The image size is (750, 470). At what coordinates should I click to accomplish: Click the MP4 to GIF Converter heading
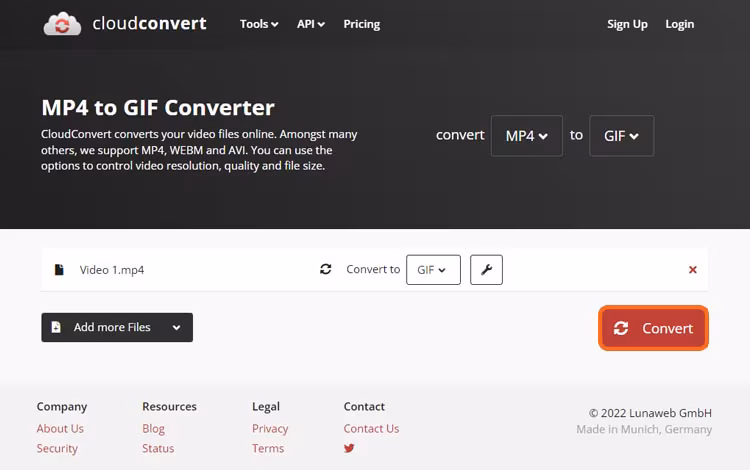(158, 107)
